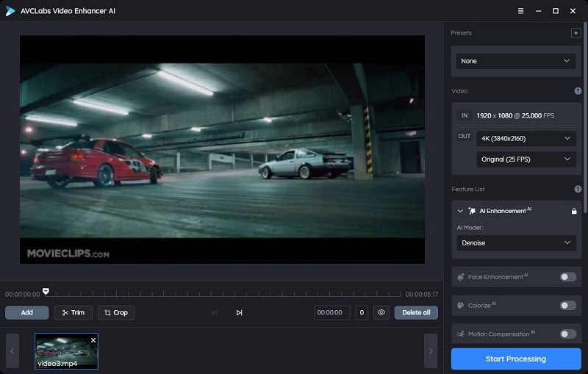
Task: Click the Motion Compensation icon
Action: coord(461,334)
